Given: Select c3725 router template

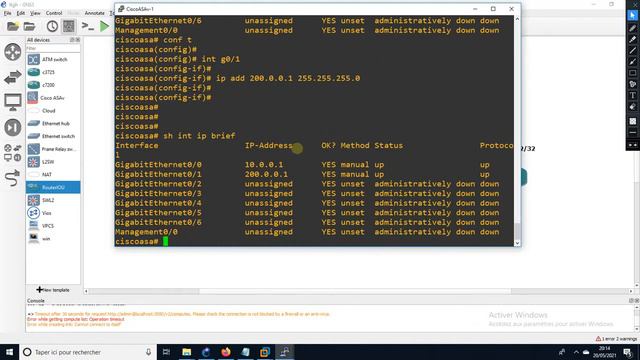Looking at the screenshot, I should (x=53, y=72).
